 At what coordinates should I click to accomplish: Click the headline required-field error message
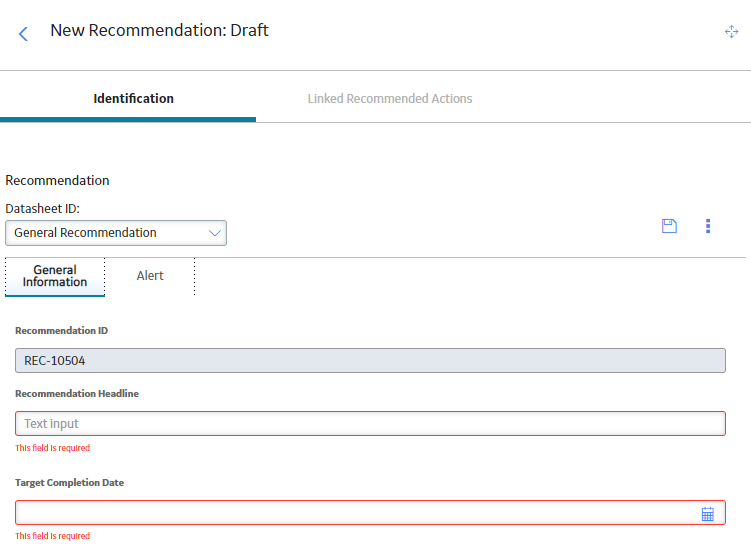click(x=53, y=448)
